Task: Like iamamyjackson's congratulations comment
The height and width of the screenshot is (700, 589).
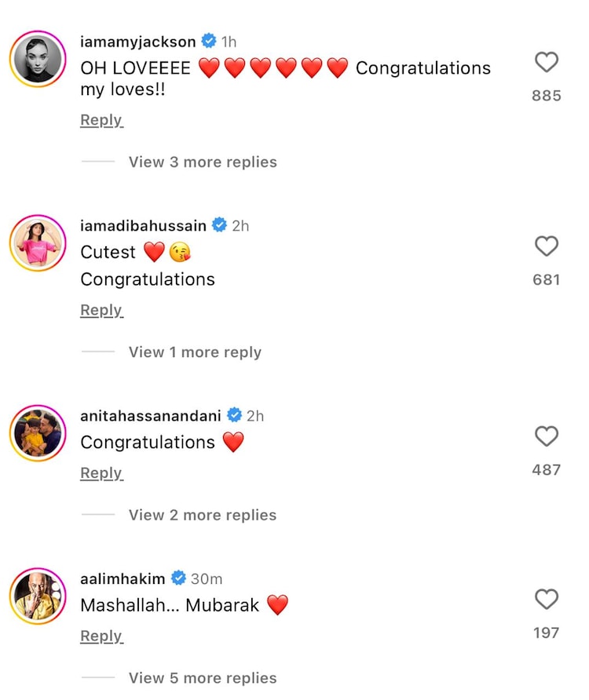Action: click(x=547, y=64)
